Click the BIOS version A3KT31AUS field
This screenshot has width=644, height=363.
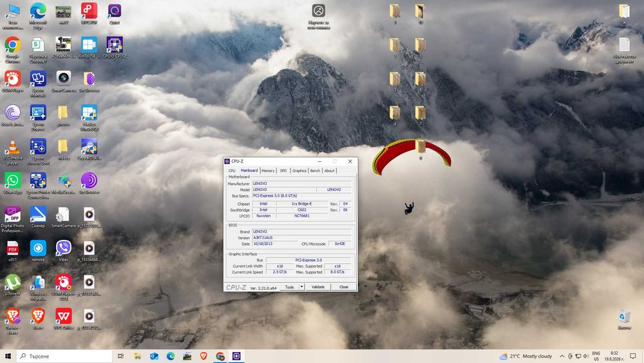(x=301, y=238)
